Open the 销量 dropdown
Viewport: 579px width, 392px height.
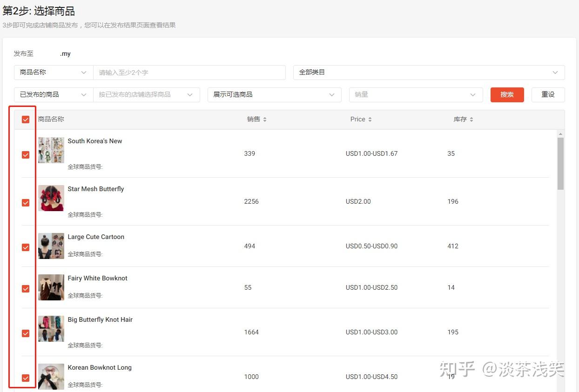[x=416, y=95]
